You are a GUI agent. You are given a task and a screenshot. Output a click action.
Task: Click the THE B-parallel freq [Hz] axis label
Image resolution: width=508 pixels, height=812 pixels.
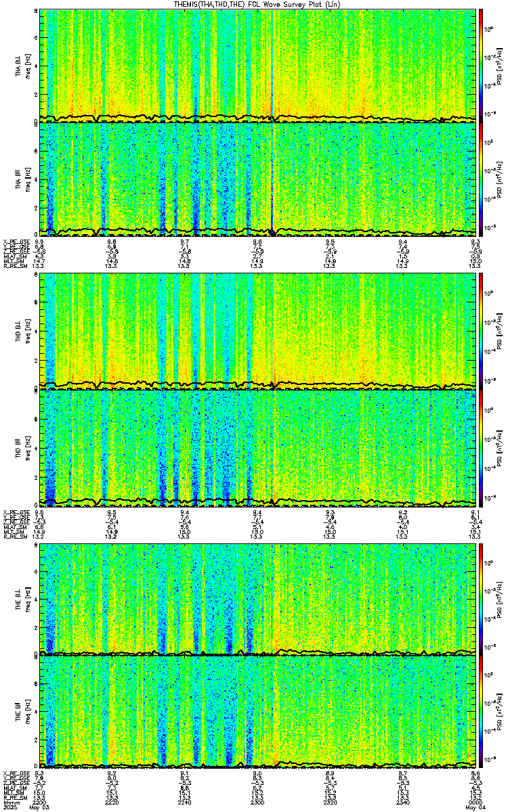[x=28, y=713]
